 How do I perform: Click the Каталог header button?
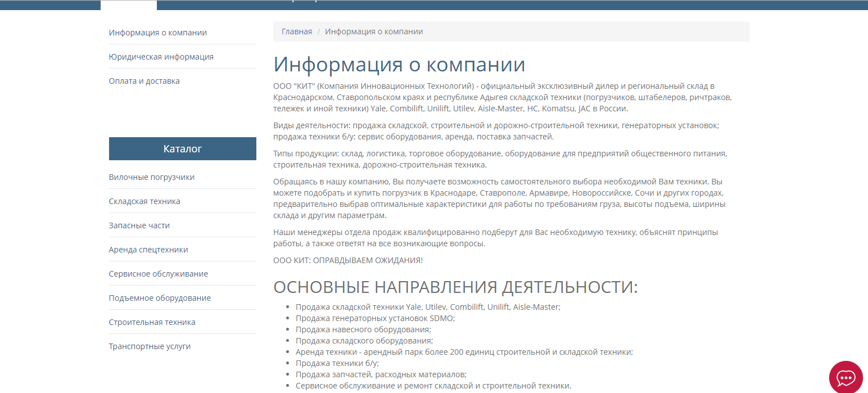click(183, 148)
